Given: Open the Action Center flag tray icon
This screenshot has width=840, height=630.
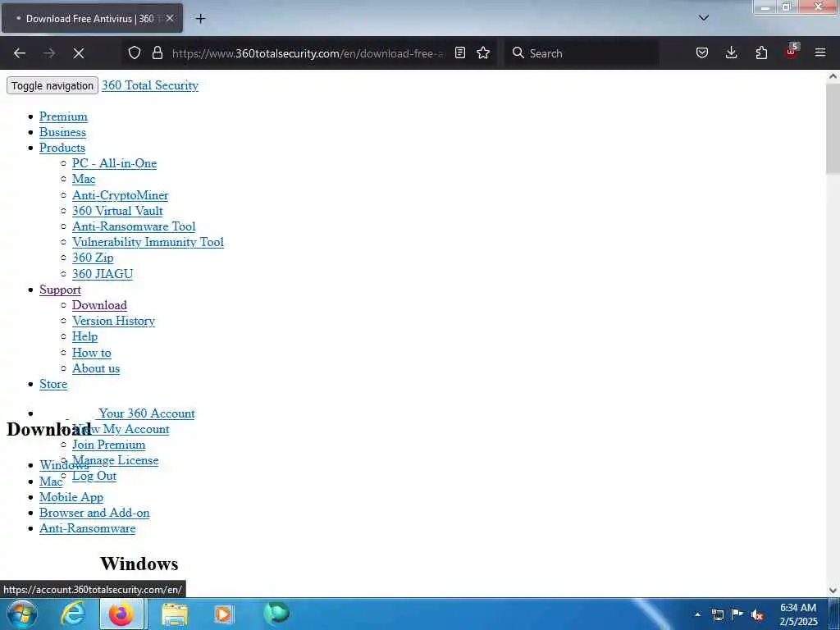Looking at the screenshot, I should coord(737,614).
